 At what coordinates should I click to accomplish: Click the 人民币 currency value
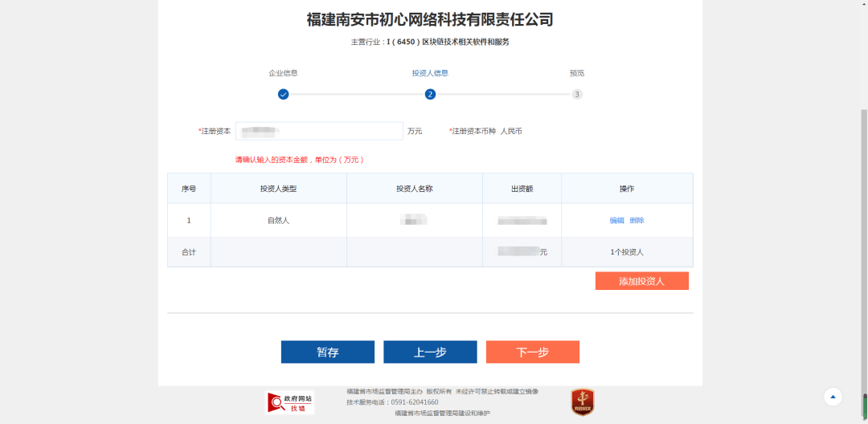tap(511, 132)
